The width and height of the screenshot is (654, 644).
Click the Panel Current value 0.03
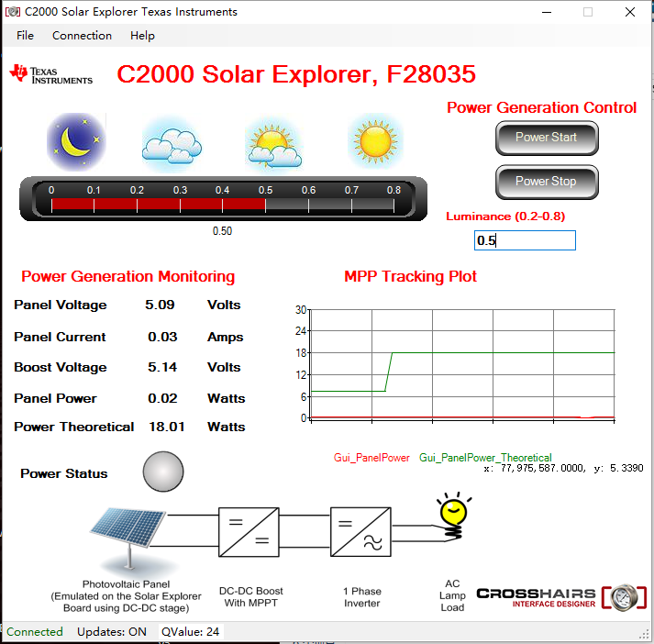(x=162, y=337)
